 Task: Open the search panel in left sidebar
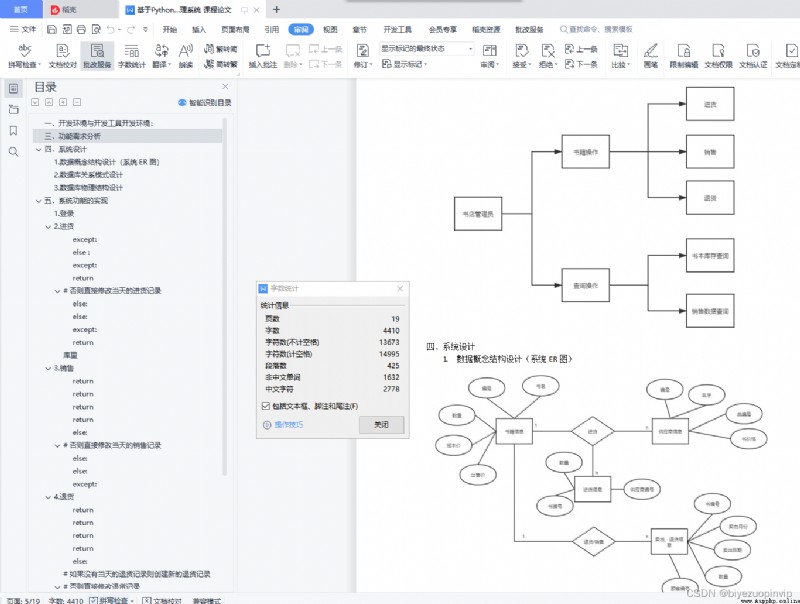(x=13, y=152)
